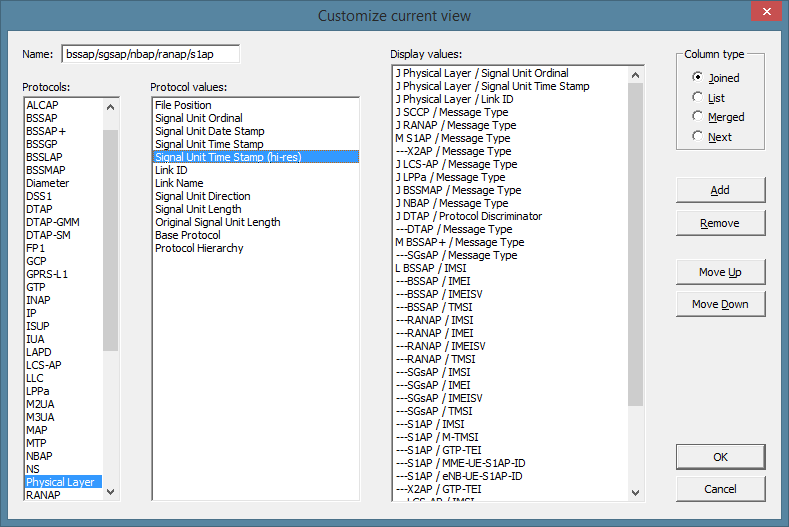
Task: Close the Customize current view window
Action: [766, 11]
